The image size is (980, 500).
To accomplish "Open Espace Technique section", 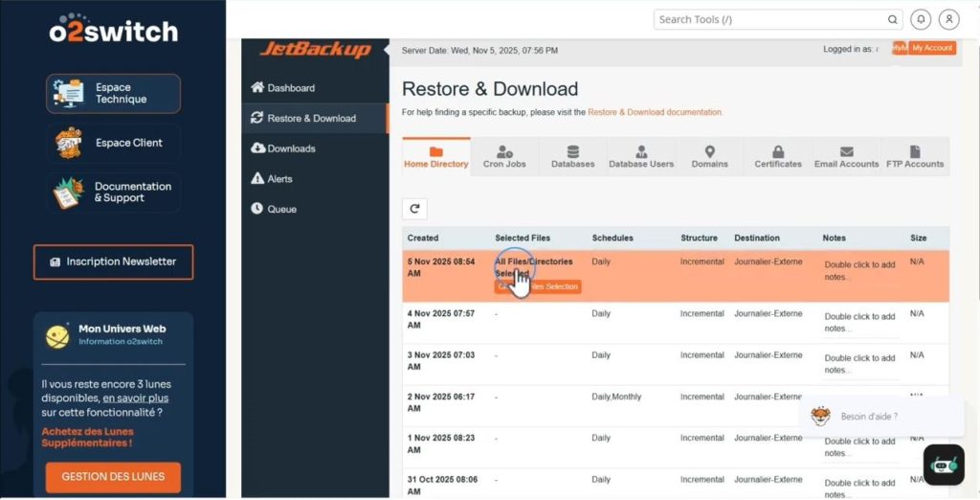I will coord(113,93).
